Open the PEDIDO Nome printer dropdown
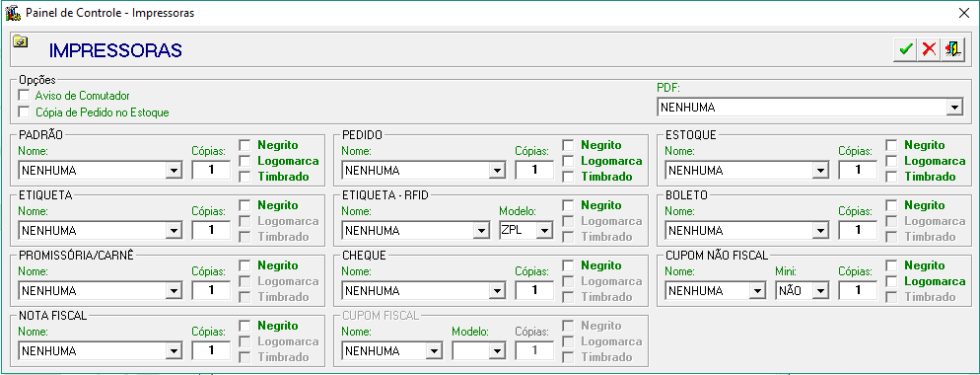The image size is (980, 375). [x=498, y=171]
